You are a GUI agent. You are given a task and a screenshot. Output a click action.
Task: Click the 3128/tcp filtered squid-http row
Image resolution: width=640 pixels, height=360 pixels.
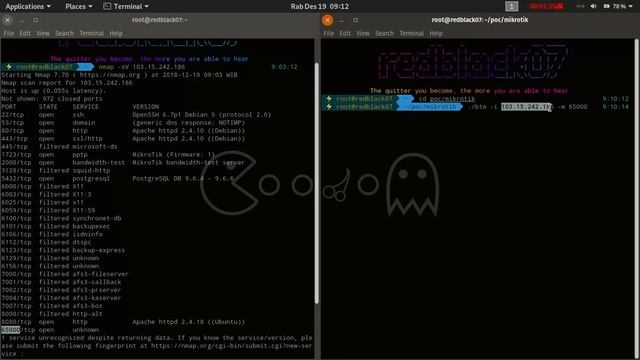[x=56, y=171]
